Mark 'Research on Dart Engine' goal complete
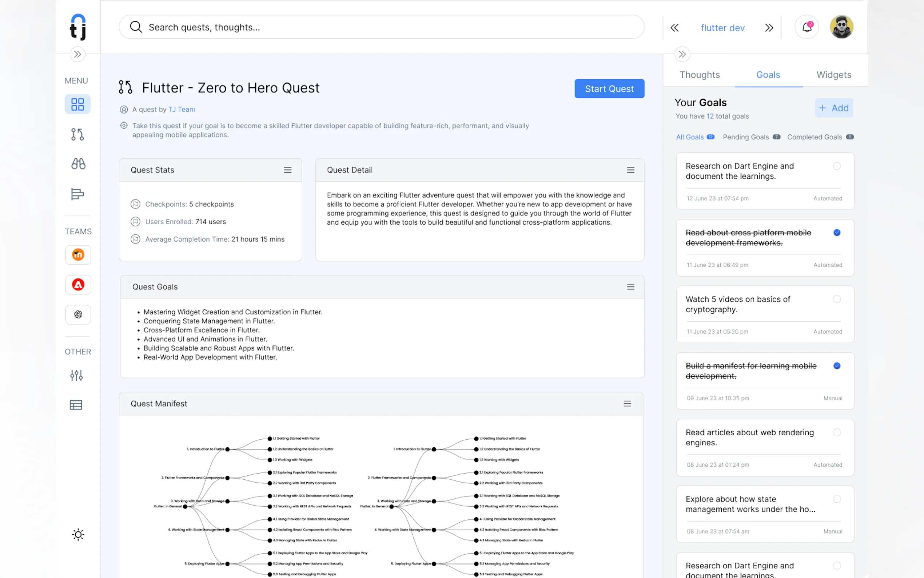Screen dimensions: 924x578 click(x=837, y=166)
